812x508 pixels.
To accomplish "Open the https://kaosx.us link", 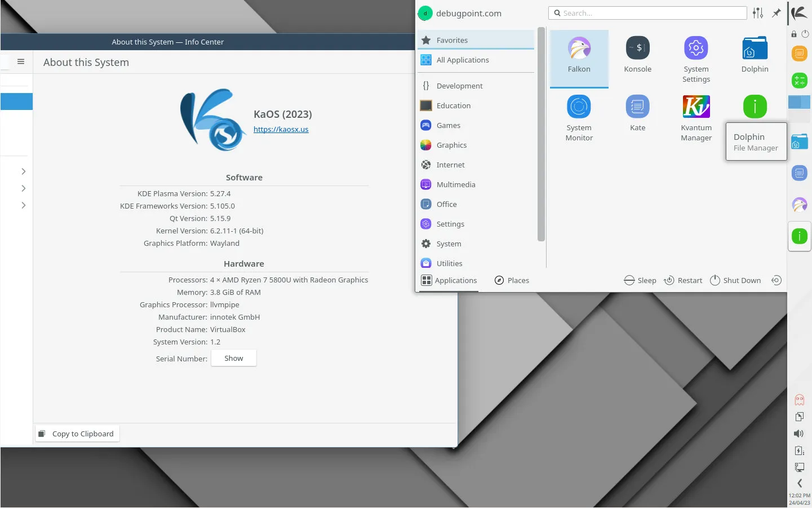I will point(281,129).
